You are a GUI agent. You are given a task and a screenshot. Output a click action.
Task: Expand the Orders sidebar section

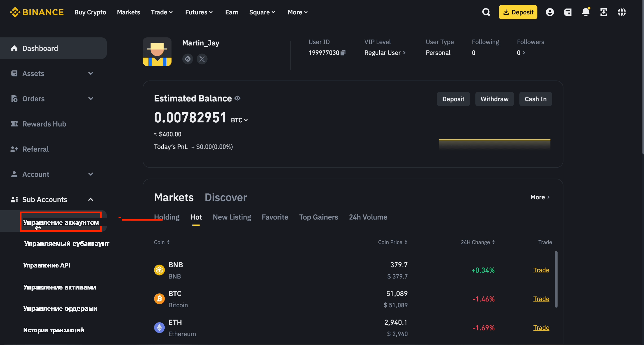pyautogui.click(x=91, y=98)
